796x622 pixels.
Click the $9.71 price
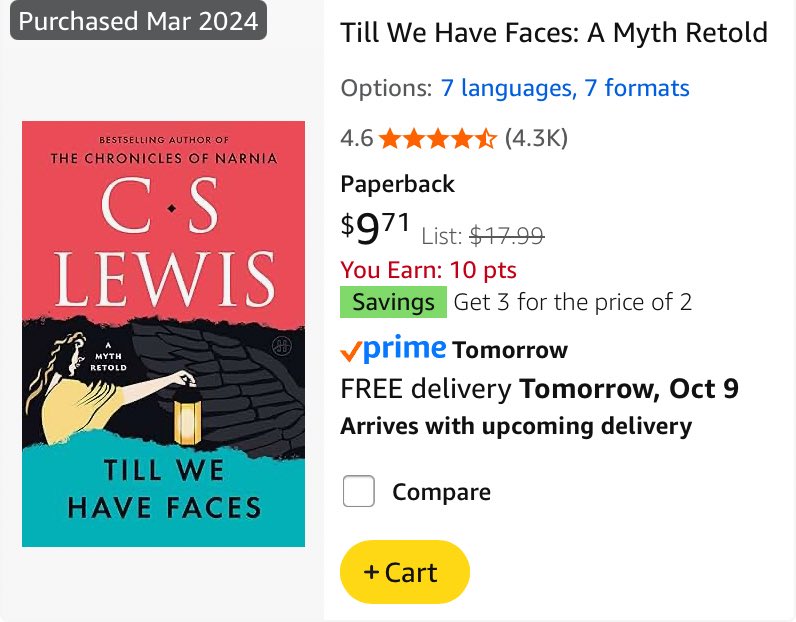pyautogui.click(x=375, y=227)
